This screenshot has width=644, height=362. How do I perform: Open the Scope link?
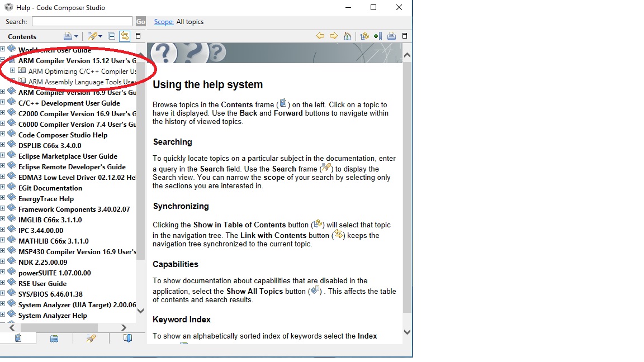(164, 22)
